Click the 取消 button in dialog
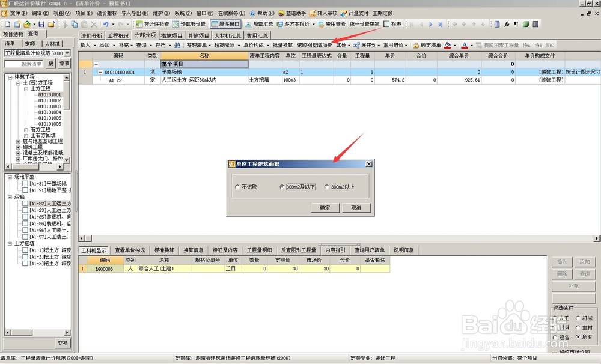 (x=356, y=208)
